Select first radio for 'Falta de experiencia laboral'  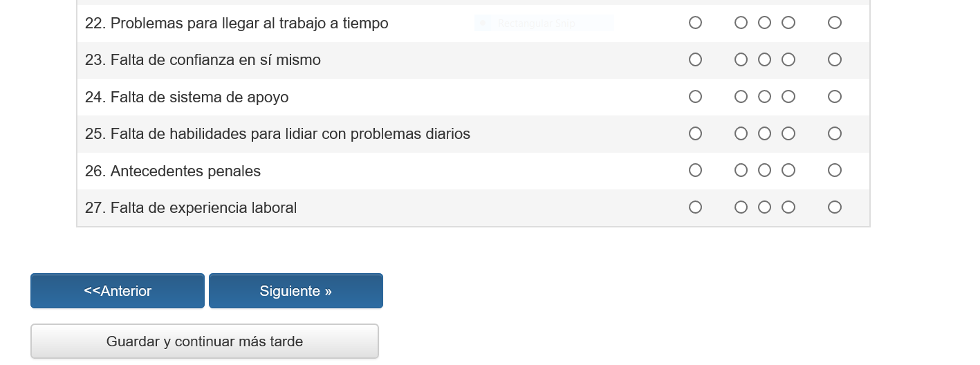[x=695, y=207]
